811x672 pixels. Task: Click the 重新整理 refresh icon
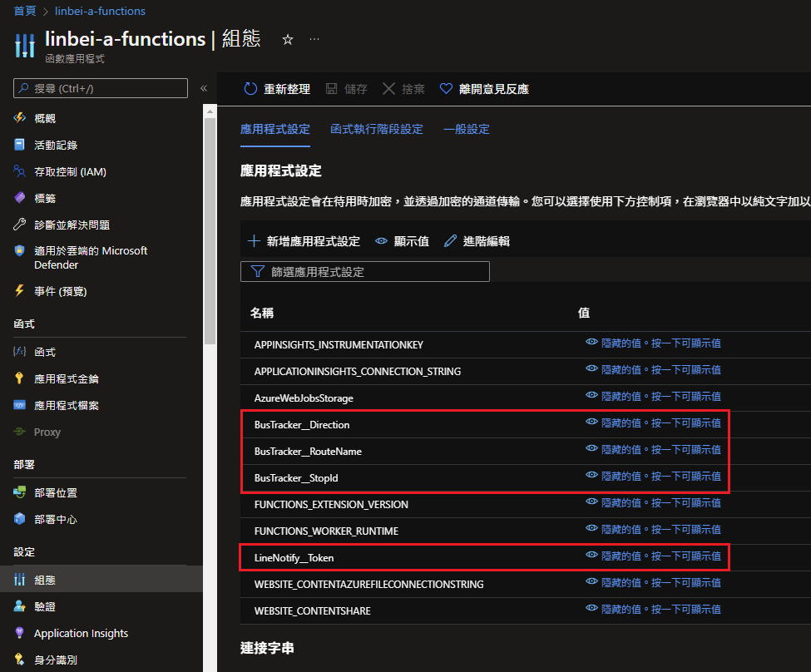(x=250, y=89)
